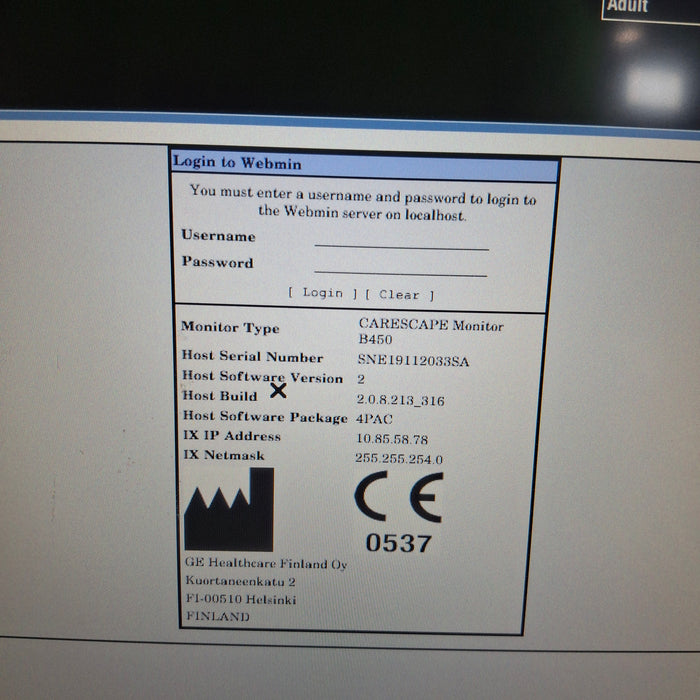Select the IX IP address 10.85.58.78

click(x=391, y=439)
